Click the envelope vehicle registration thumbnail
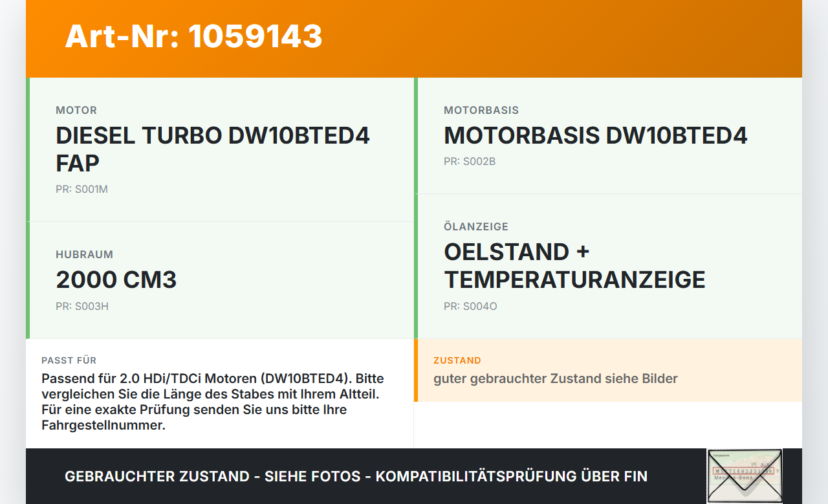The width and height of the screenshot is (828, 504). click(x=745, y=476)
